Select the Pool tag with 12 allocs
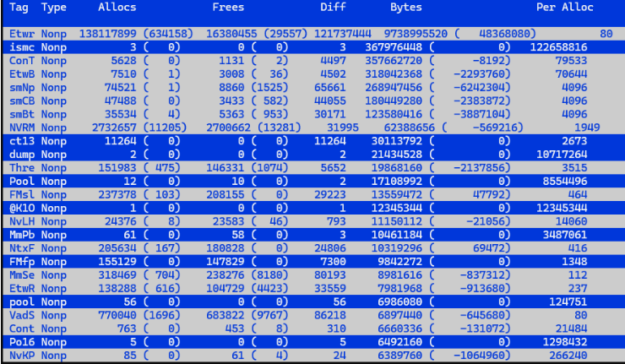Image resolution: width=625 pixels, height=364 pixels. [22, 181]
